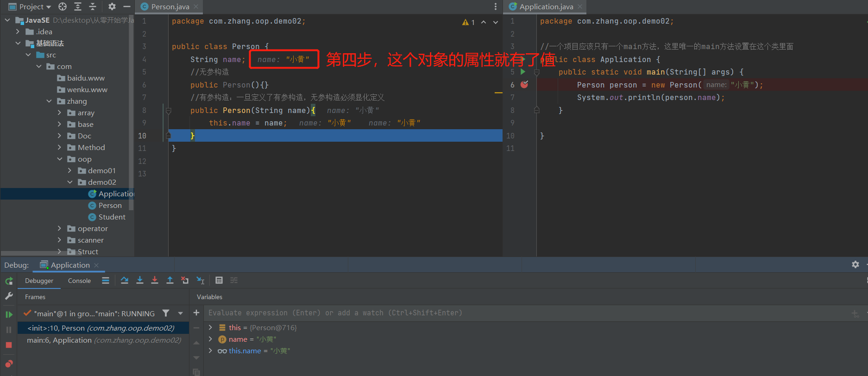
Task: Select the Application debug session tab
Action: tap(69, 265)
